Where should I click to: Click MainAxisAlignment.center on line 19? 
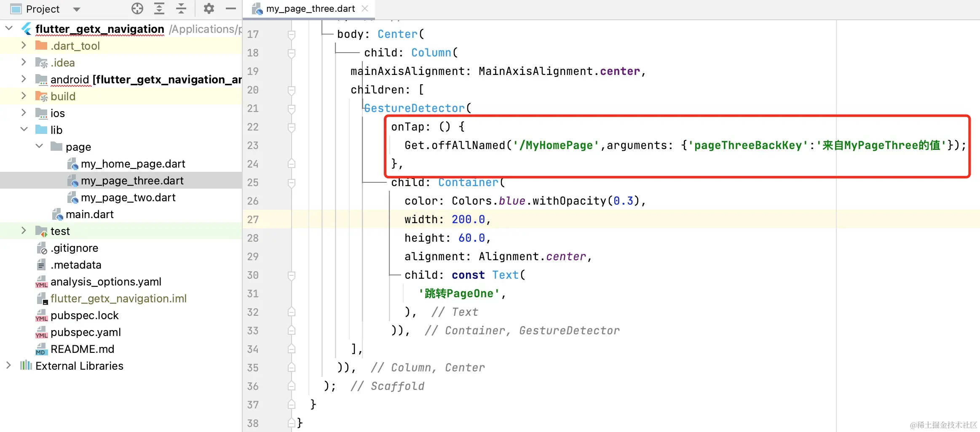coord(559,71)
